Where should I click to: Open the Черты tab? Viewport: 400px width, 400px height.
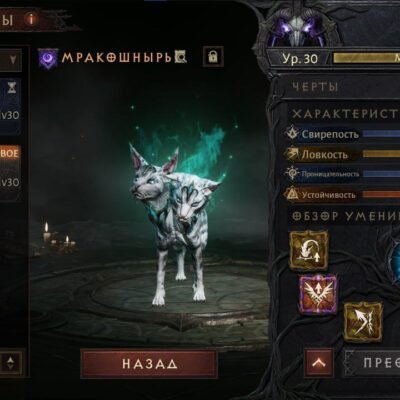340,87
